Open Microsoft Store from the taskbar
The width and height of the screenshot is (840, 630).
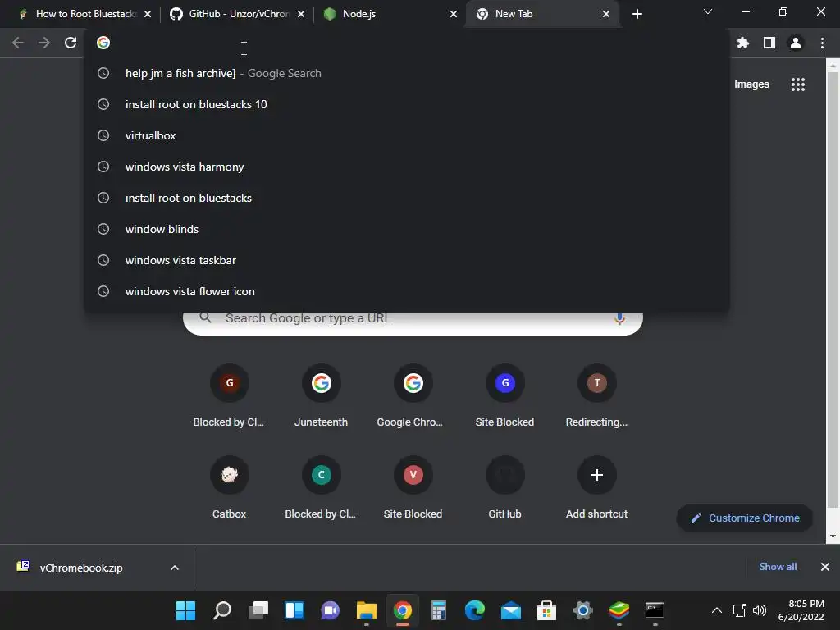click(546, 610)
